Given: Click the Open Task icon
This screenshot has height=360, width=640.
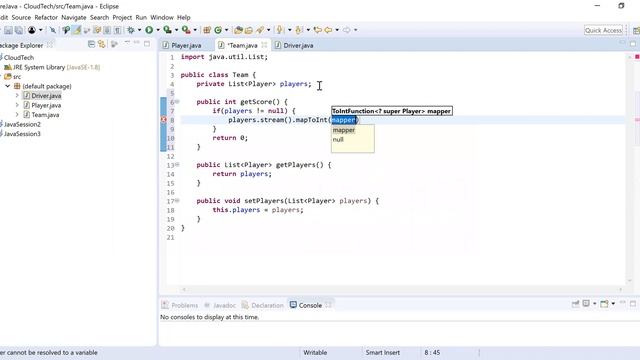Looking at the screenshot, I should (249, 30).
